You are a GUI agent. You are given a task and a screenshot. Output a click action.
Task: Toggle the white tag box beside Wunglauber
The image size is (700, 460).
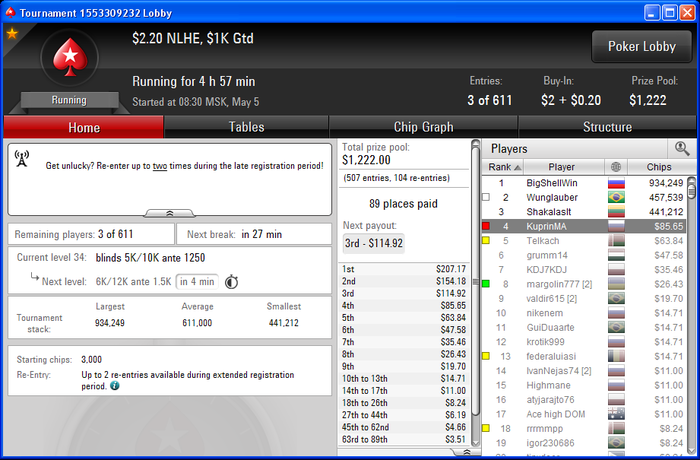486,197
